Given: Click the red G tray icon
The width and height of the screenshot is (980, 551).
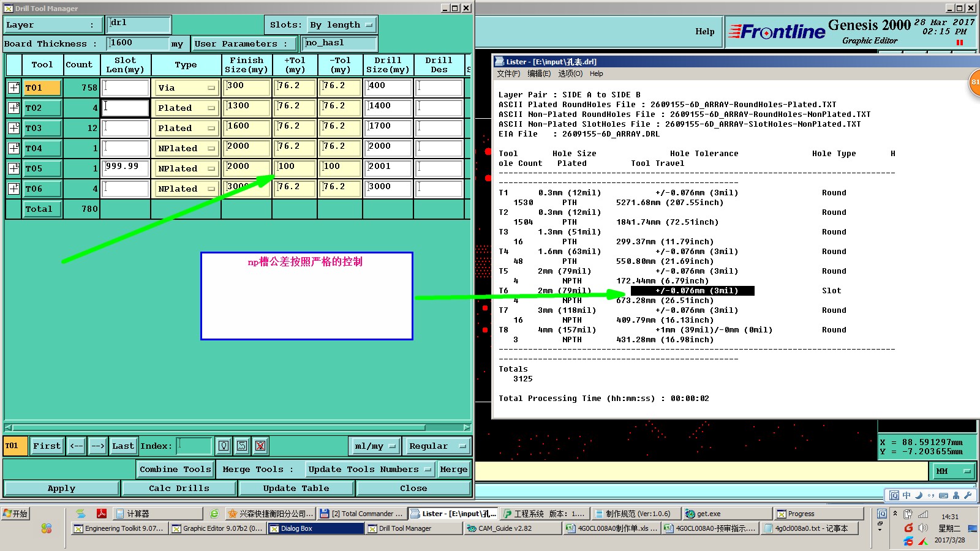Looking at the screenshot, I should [908, 528].
